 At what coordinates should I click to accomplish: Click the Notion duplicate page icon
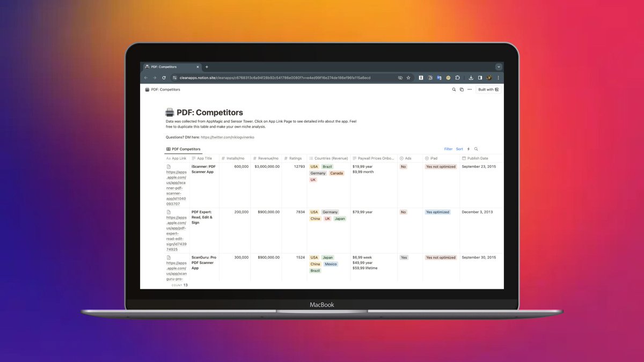pyautogui.click(x=462, y=90)
